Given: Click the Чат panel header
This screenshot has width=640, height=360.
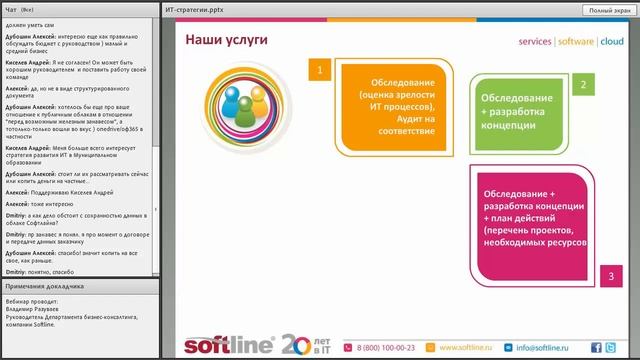Looking at the screenshot, I should (x=80, y=9).
